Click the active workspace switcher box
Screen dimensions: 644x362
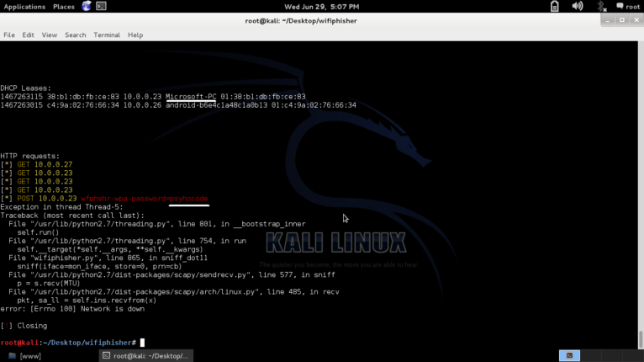point(569,355)
